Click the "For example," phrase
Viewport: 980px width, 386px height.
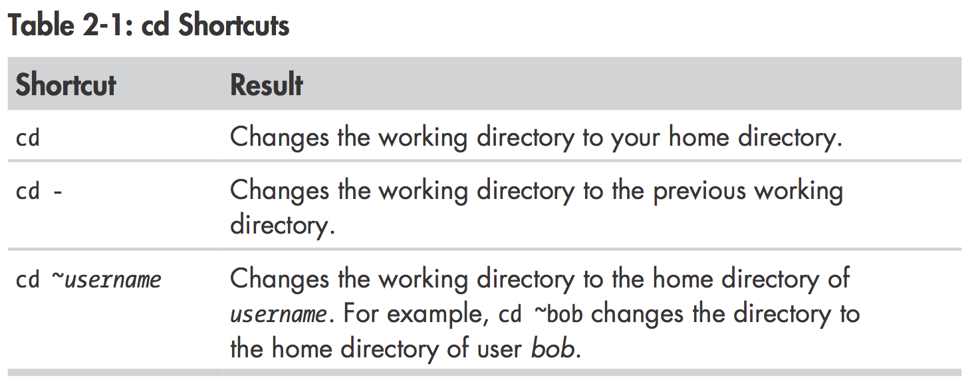[415, 314]
